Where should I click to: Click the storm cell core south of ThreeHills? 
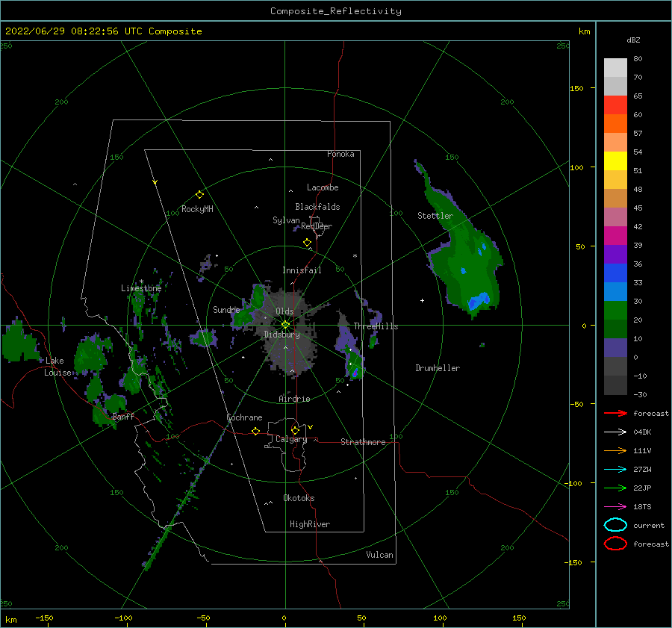coord(355,373)
